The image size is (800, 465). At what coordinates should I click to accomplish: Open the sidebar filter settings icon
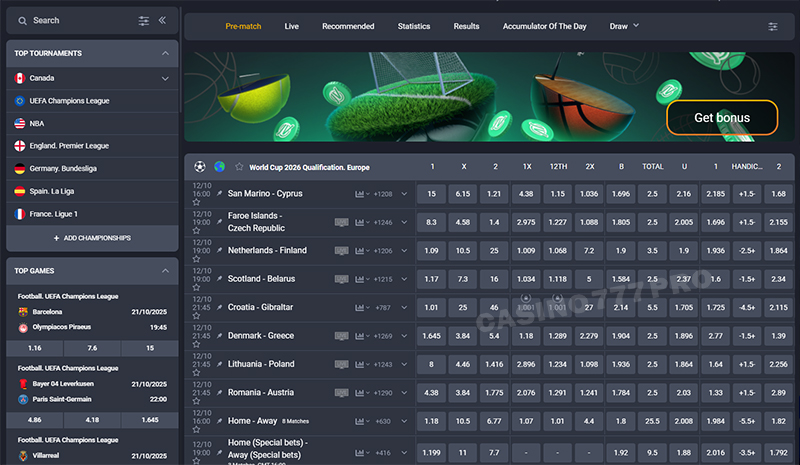144,21
